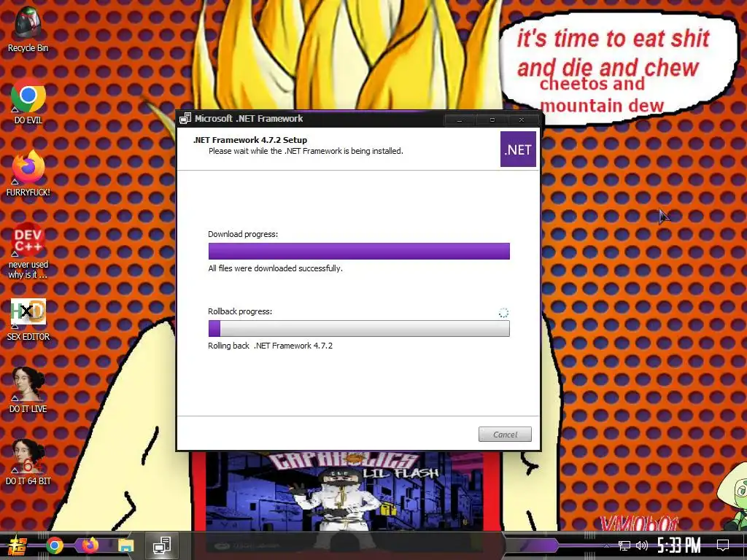
Task: Select the DO IT 64 BIT desktop icon
Action: pyautogui.click(x=28, y=462)
